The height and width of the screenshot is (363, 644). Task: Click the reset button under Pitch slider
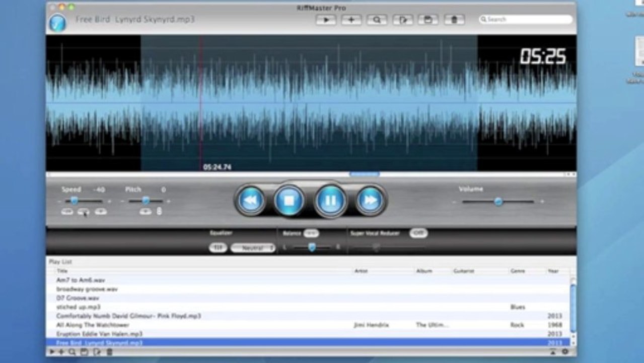[x=146, y=212]
